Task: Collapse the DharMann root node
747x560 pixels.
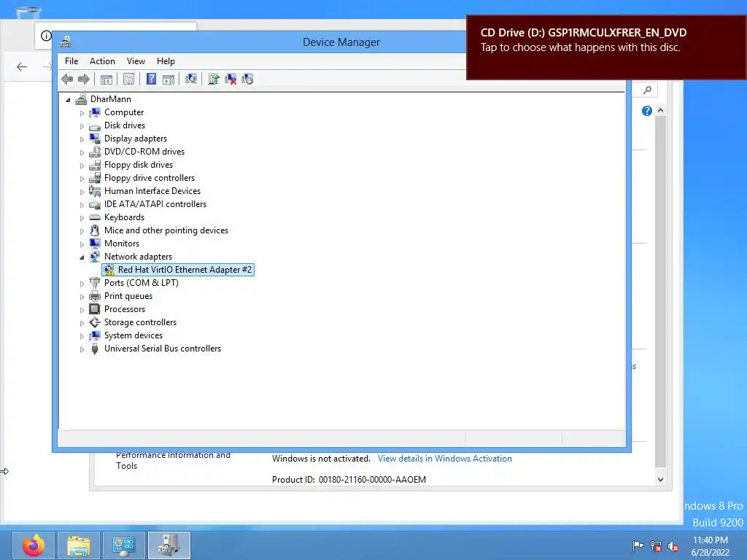Action: (68, 99)
